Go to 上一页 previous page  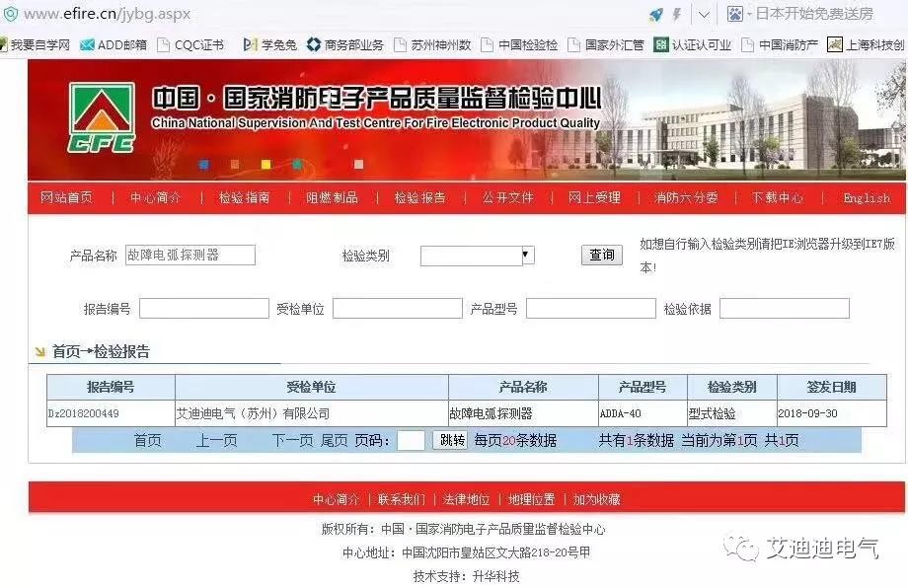[x=217, y=441]
